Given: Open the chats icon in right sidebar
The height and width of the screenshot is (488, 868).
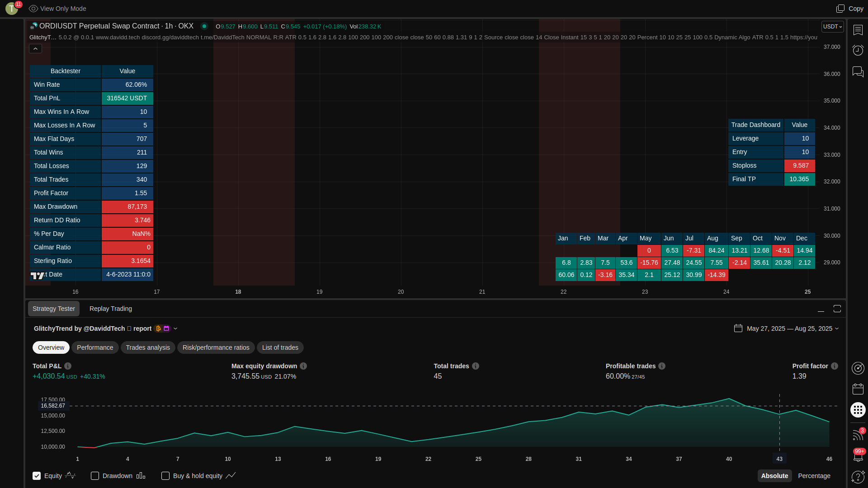Looking at the screenshot, I should (x=858, y=71).
